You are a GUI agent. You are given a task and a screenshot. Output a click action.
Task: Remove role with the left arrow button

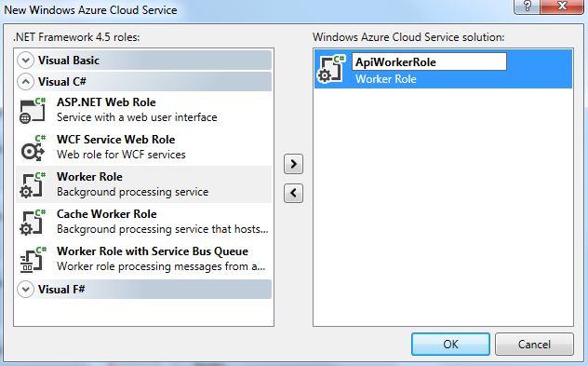click(294, 194)
